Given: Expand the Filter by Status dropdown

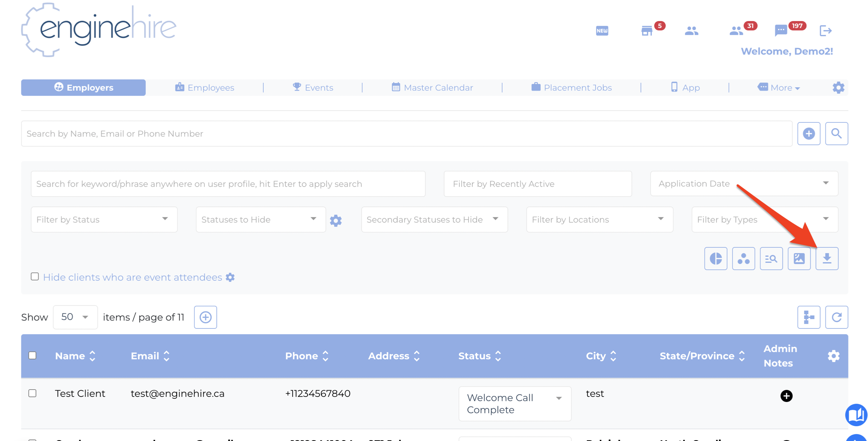Looking at the screenshot, I should point(104,219).
